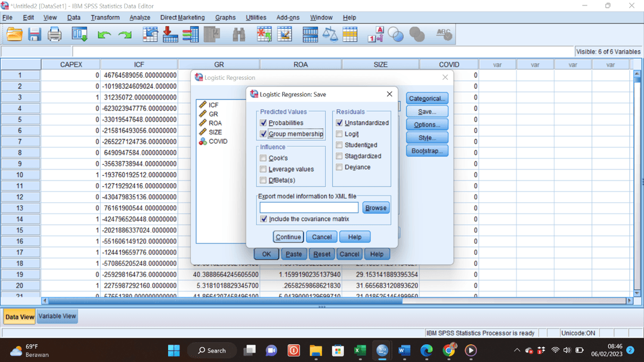Click the CAPEX column header
The image size is (644, 362).
click(71, 64)
